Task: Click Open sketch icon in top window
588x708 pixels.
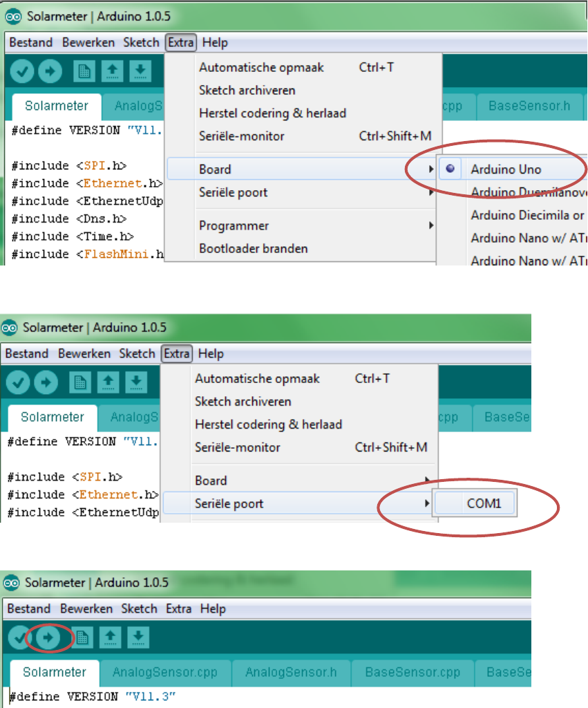Action: click(x=113, y=71)
